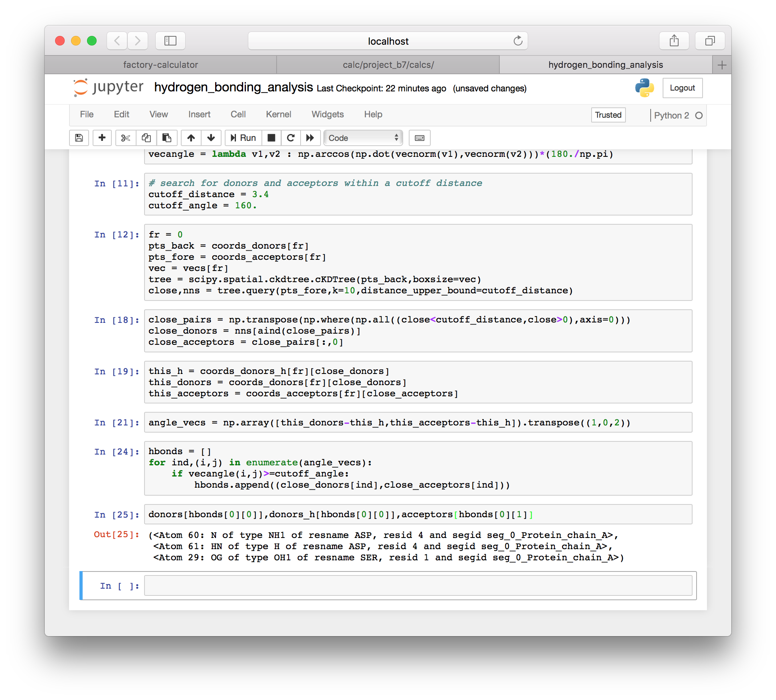Click into the empty input cell
The image size is (776, 700).
pos(418,585)
